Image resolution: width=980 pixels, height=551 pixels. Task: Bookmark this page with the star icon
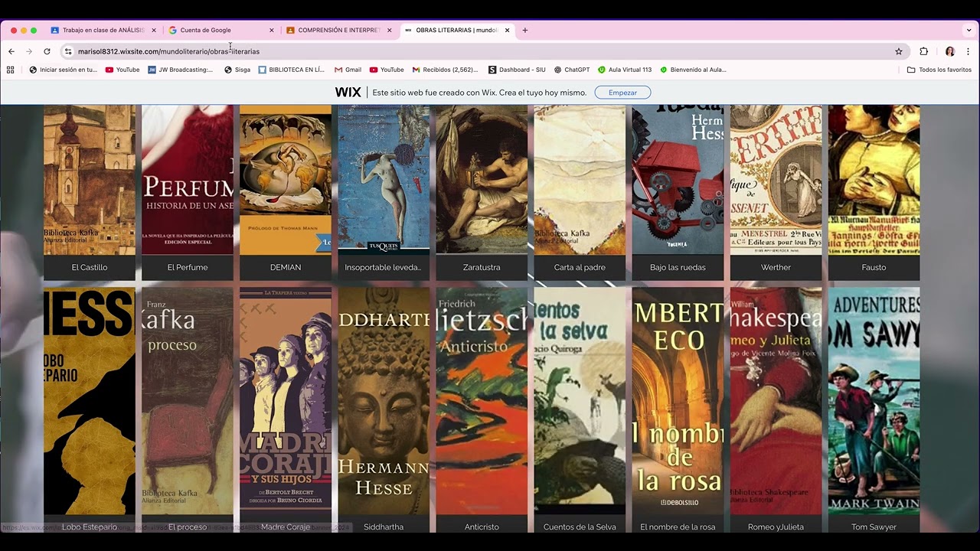[899, 51]
